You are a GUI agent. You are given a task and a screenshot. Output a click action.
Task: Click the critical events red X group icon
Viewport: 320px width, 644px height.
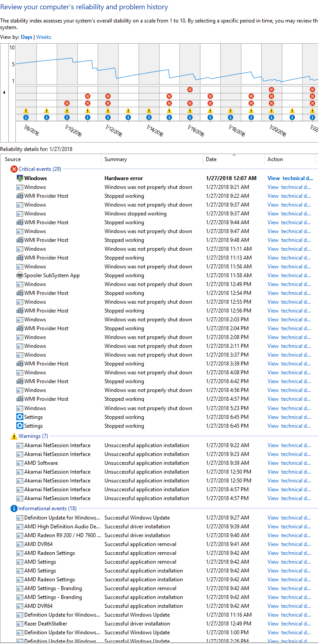[14, 169]
